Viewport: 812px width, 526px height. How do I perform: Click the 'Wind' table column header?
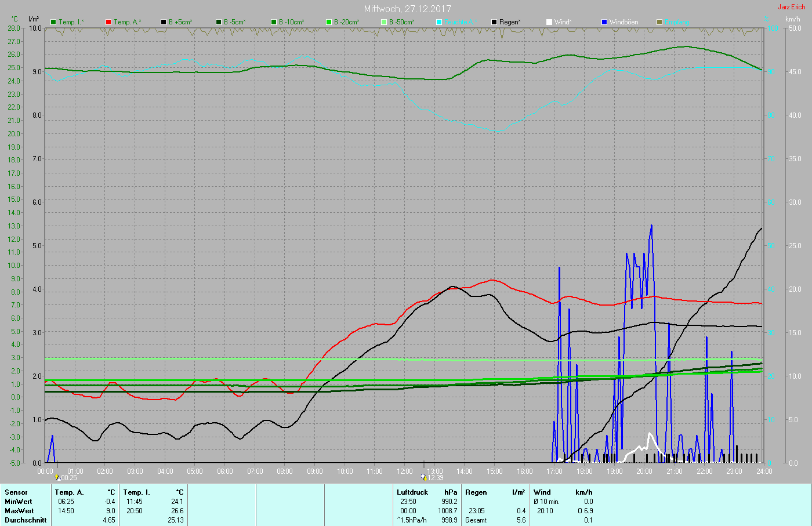(542, 492)
